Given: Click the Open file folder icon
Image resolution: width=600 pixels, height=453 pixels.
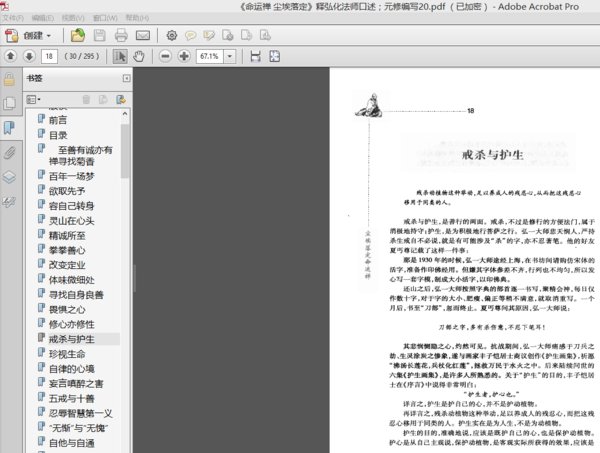Looking at the screenshot, I should [78, 36].
